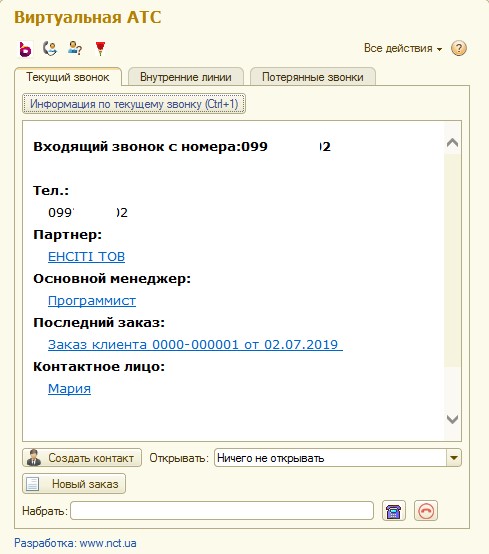489x554 pixels.
Task: Click the Новый заказ button
Action: 74,484
